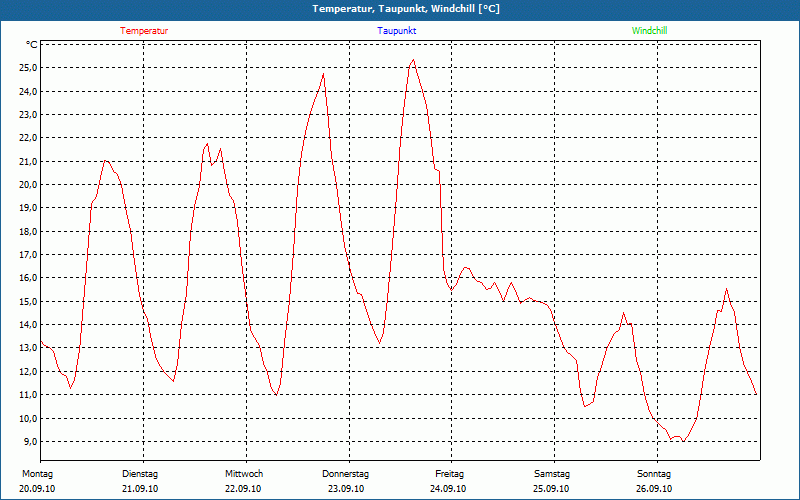Click the 'Samstag' day label
800x500 pixels.
click(x=552, y=474)
